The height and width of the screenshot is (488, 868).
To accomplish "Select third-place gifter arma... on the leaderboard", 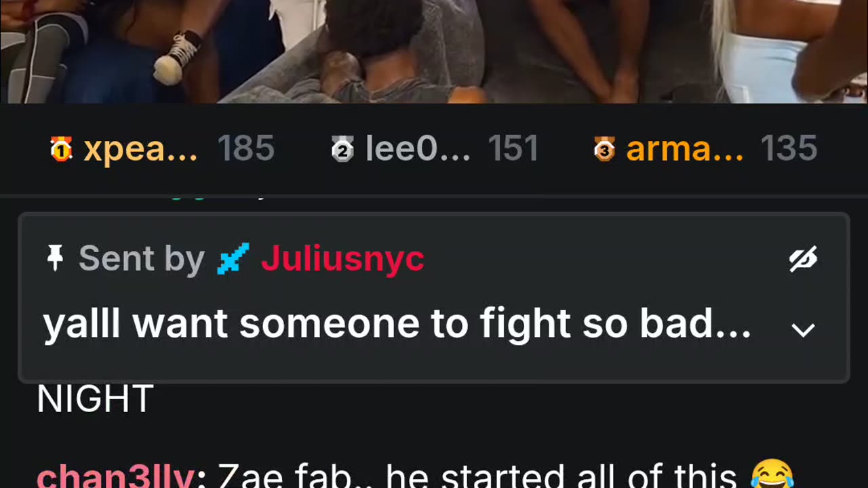I will pyautogui.click(x=684, y=149).
